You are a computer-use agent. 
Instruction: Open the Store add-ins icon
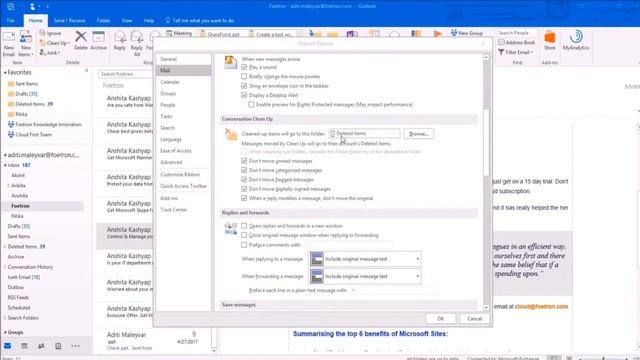pos(550,37)
